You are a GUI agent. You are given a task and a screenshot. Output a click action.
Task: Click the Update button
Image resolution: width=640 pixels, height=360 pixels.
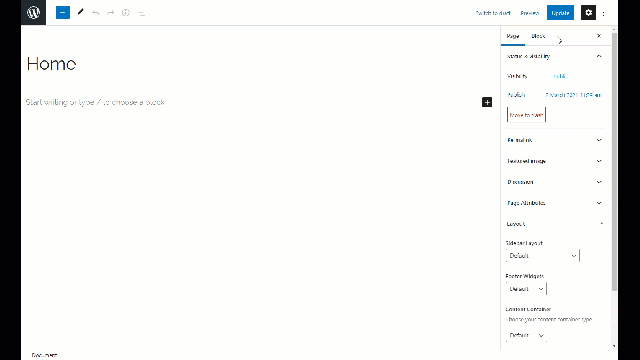click(x=560, y=13)
